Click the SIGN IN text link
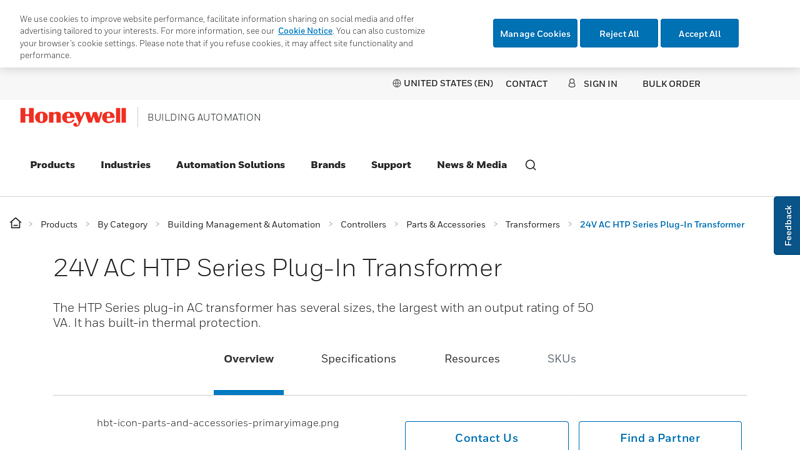The width and height of the screenshot is (800, 450). pos(600,84)
